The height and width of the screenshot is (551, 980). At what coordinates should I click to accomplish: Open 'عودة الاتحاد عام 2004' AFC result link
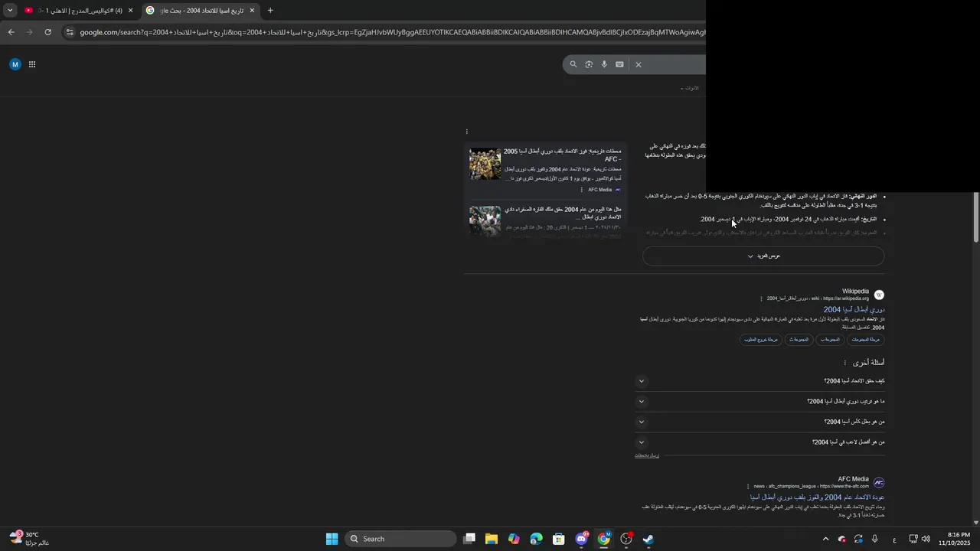(x=817, y=497)
